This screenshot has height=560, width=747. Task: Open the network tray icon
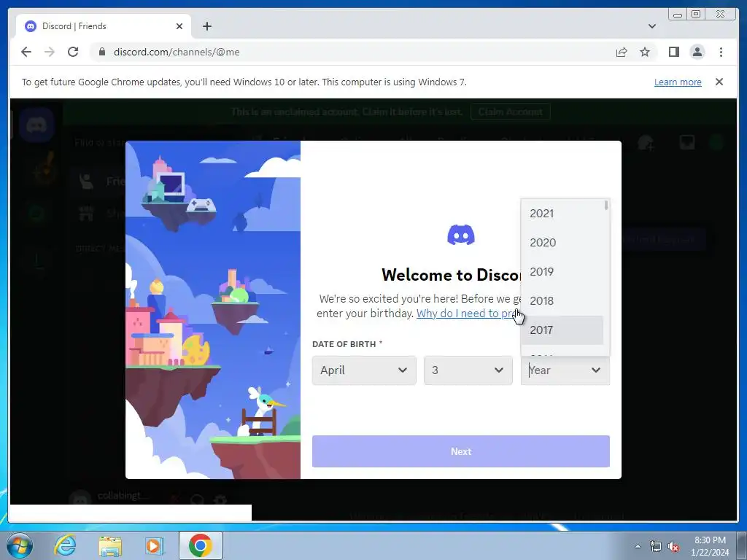pos(656,546)
